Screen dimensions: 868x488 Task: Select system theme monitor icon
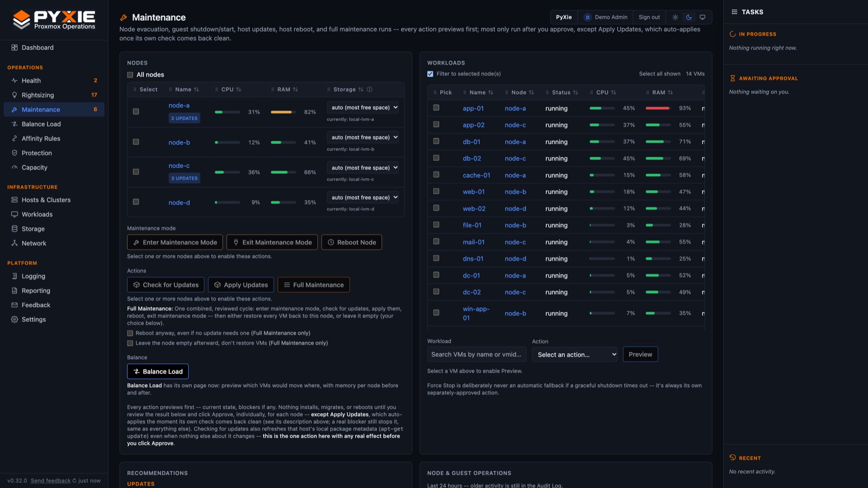[x=702, y=17]
